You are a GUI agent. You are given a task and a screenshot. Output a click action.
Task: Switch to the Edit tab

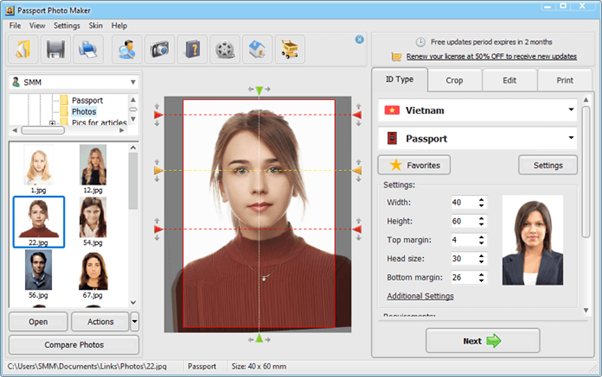(509, 80)
